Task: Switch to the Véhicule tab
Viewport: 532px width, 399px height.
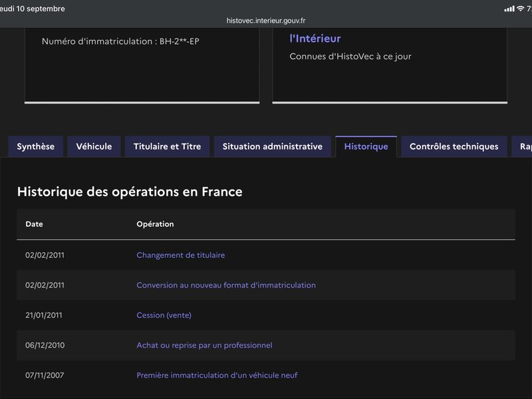Action: pyautogui.click(x=94, y=146)
